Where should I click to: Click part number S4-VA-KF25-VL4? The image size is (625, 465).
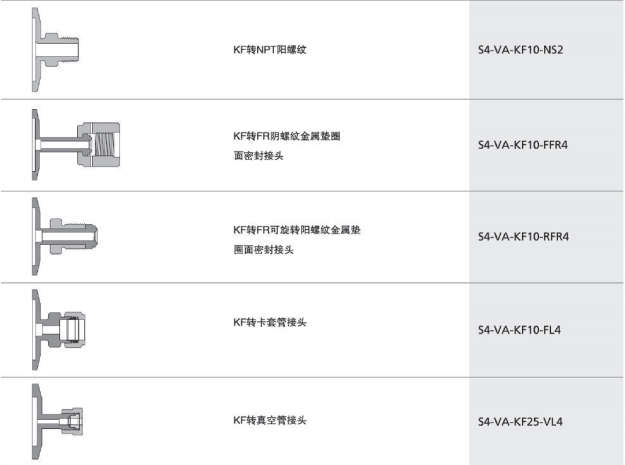click(520, 422)
